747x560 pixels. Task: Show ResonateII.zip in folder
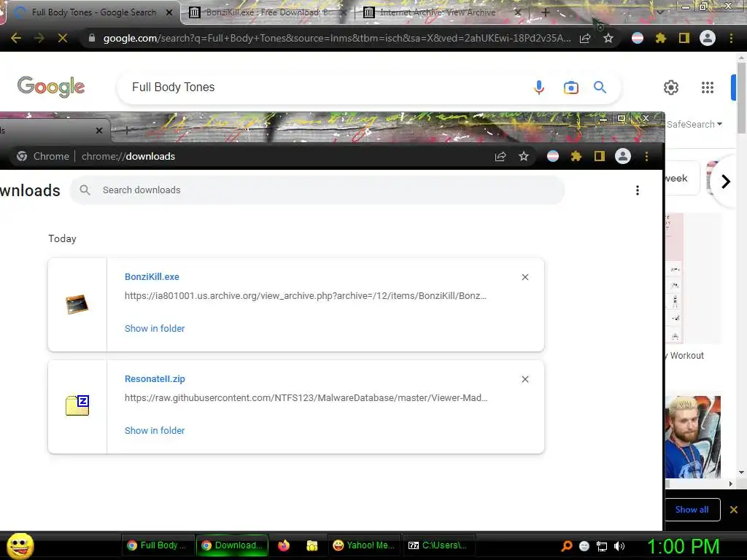[x=155, y=430]
